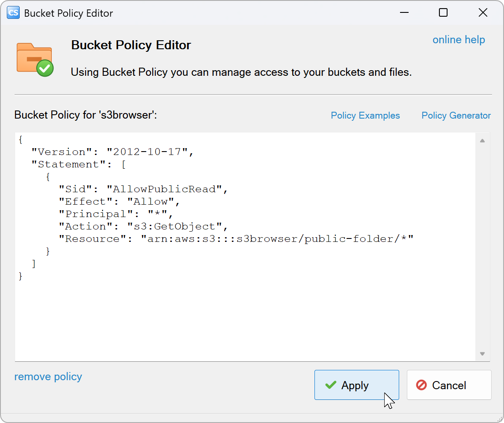Viewport: 504px width, 423px height.
Task: Close the Bucket Policy Editor window
Action: tap(483, 13)
